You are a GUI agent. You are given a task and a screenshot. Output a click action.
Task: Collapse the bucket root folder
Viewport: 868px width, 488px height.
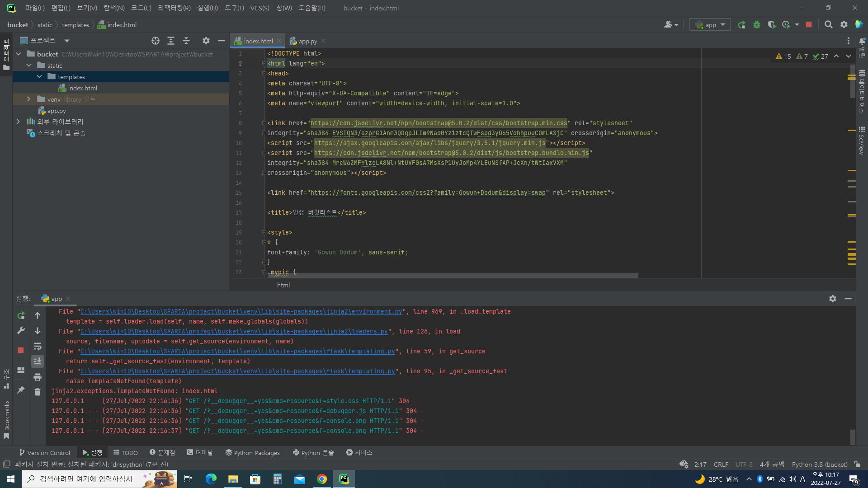19,54
